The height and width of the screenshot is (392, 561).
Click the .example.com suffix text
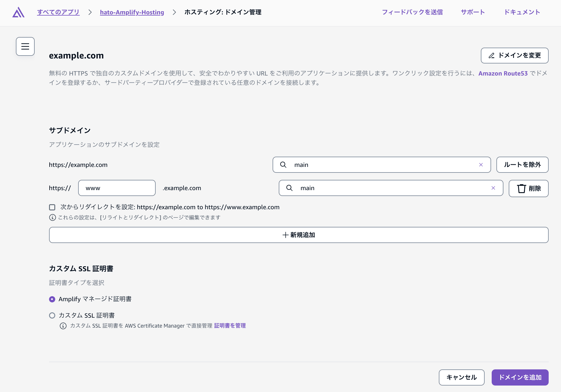click(x=182, y=188)
